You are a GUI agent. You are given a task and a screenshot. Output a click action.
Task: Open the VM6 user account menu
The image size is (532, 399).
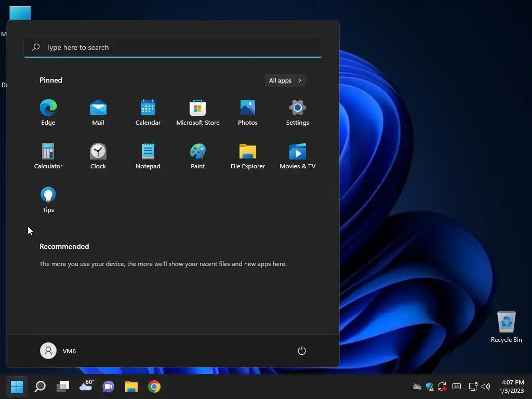[58, 351]
